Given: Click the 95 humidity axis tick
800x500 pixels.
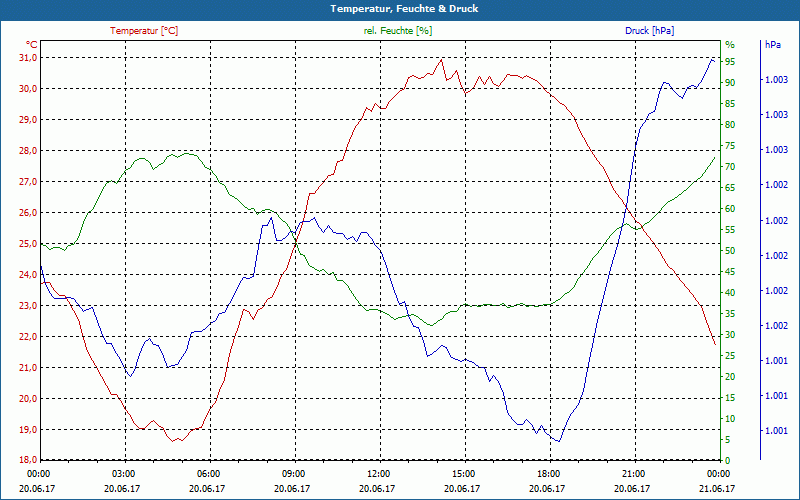Looking at the screenshot, I should [730, 62].
